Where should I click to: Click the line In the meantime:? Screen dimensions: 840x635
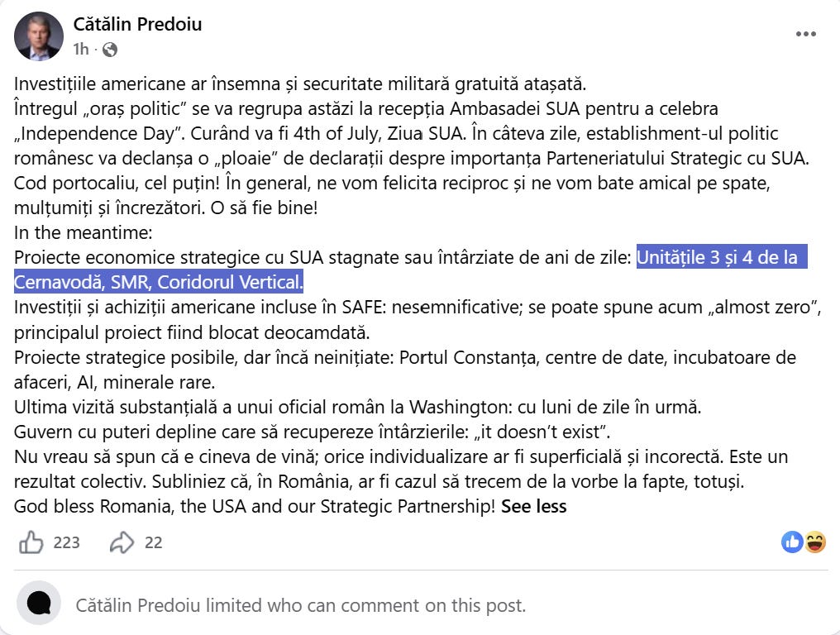click(x=83, y=233)
